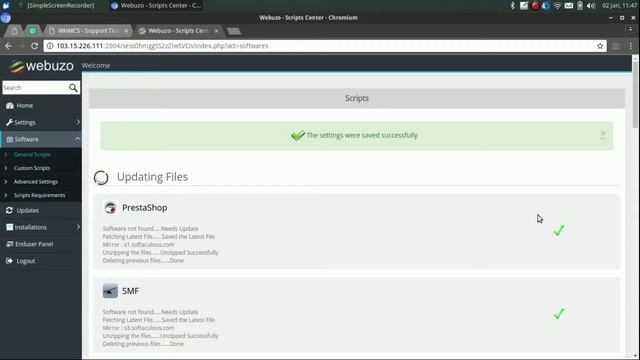The height and width of the screenshot is (360, 640).
Task: Click the green check icon in success banner
Action: [298, 135]
